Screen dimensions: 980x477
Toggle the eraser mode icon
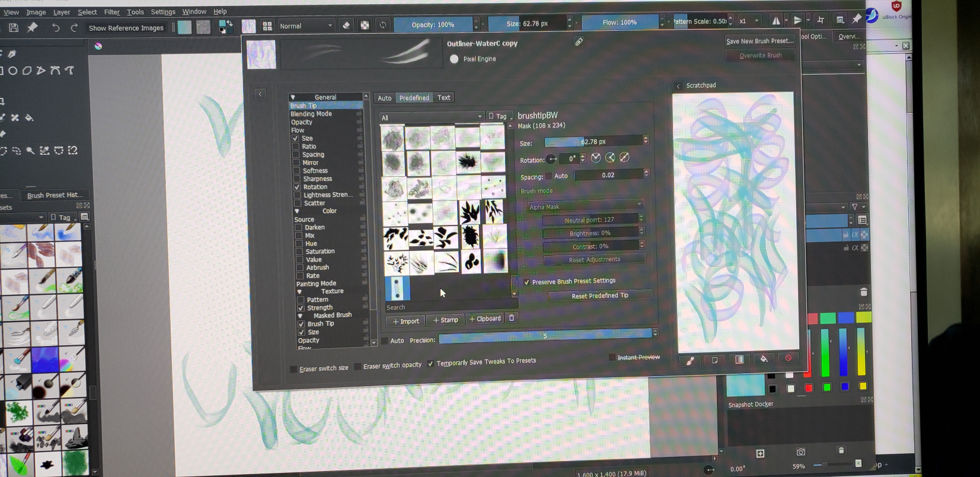coord(346,25)
